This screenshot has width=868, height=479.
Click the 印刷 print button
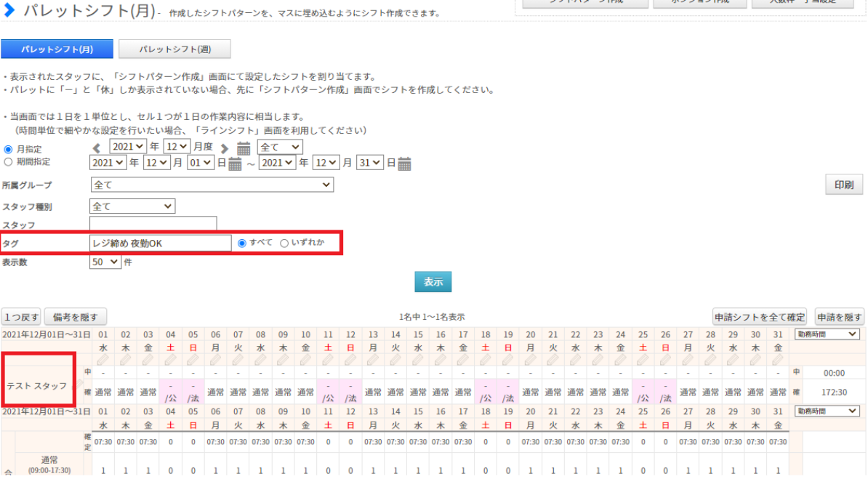click(x=844, y=185)
